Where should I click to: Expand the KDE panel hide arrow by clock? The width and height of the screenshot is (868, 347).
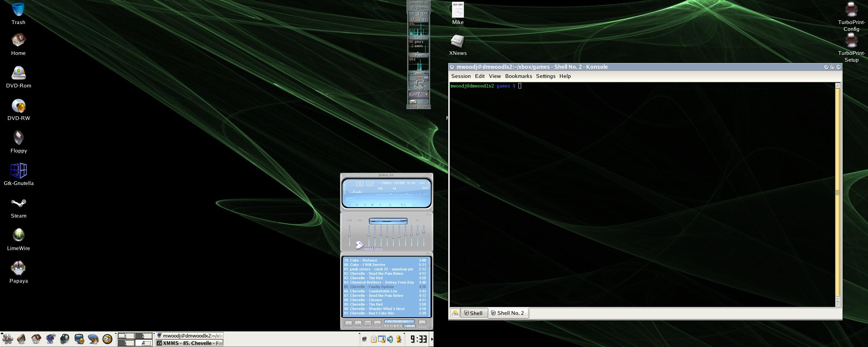coord(432,339)
